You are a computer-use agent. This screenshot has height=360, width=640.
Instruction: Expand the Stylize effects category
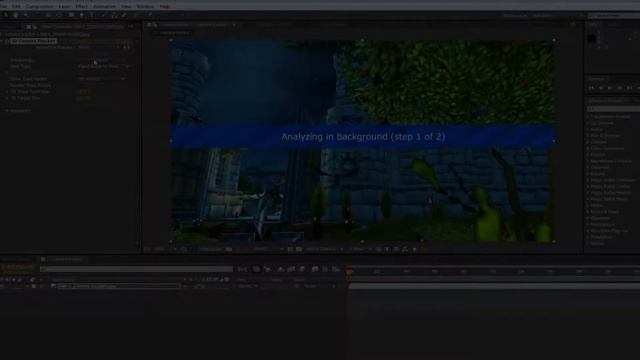coord(588,243)
